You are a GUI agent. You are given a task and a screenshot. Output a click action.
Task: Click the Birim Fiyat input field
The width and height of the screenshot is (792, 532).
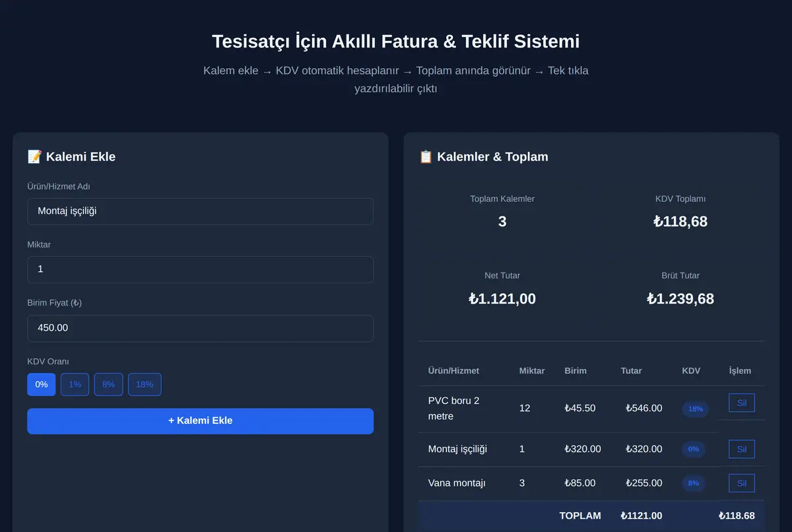(x=200, y=328)
